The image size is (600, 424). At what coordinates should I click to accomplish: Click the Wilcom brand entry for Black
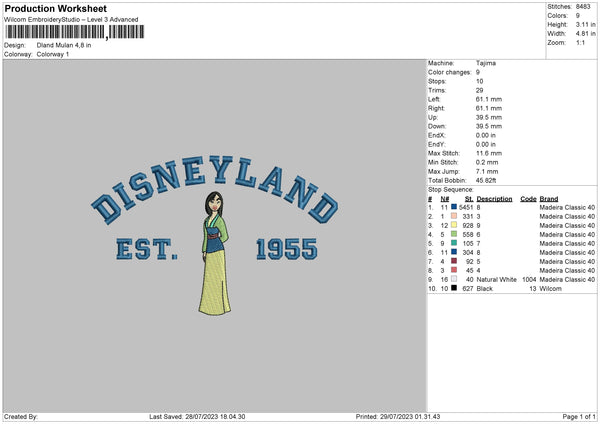551,288
